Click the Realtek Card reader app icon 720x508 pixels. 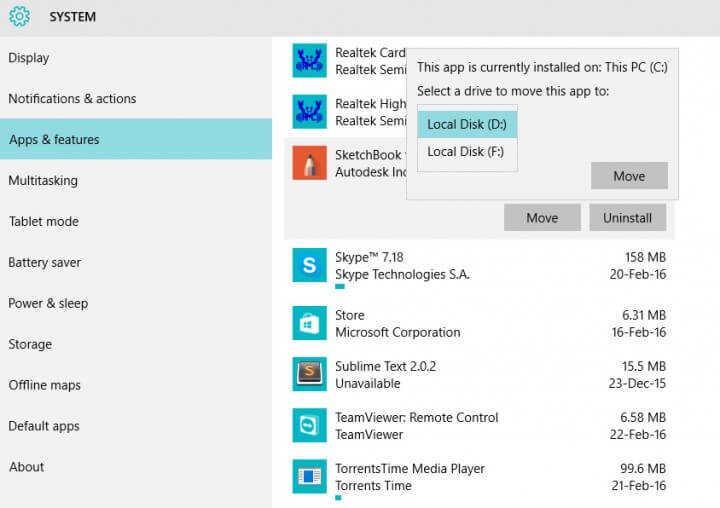(309, 61)
